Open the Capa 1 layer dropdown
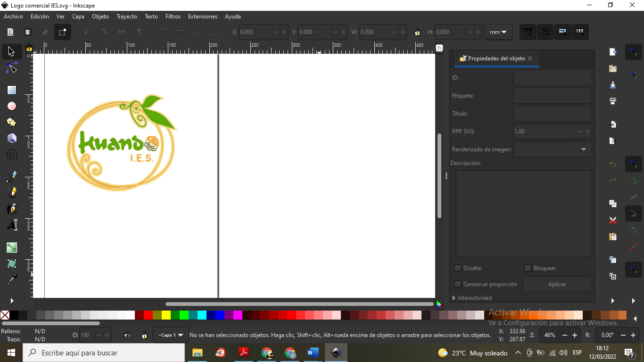Viewport: 644px width, 362px height. (171, 335)
